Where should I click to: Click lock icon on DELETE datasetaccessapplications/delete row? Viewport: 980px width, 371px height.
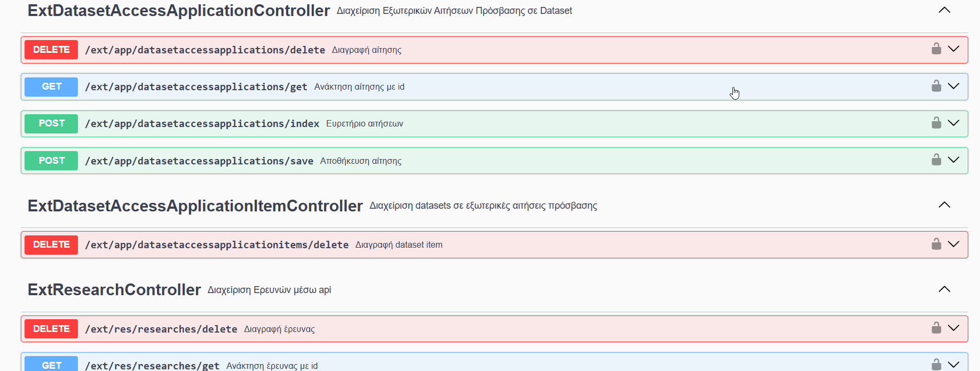coord(936,49)
